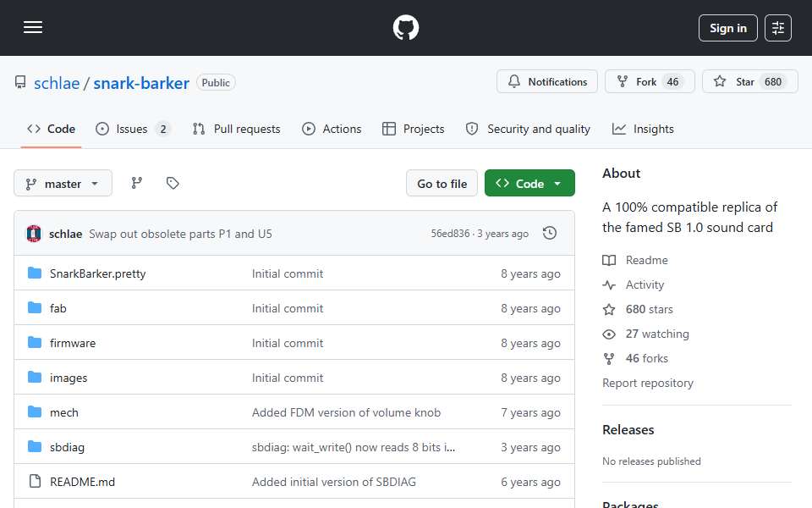Open the SnarkBarker.pretty folder
This screenshot has width=812, height=508.
pyautogui.click(x=97, y=273)
